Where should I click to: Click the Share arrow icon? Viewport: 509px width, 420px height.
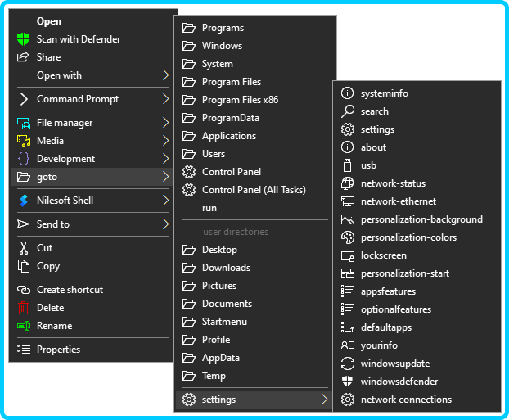pyautogui.click(x=23, y=56)
